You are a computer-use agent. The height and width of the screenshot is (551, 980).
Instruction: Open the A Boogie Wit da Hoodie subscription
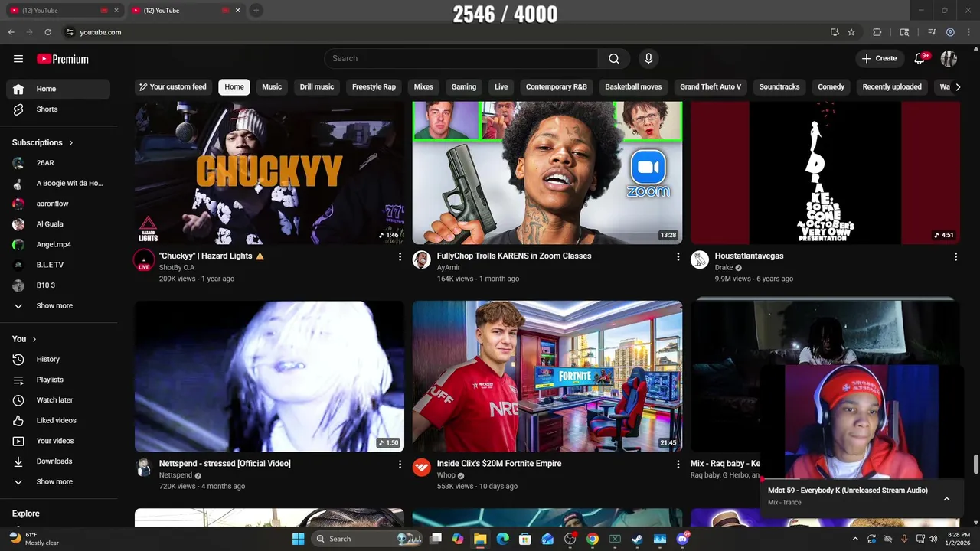coord(58,184)
